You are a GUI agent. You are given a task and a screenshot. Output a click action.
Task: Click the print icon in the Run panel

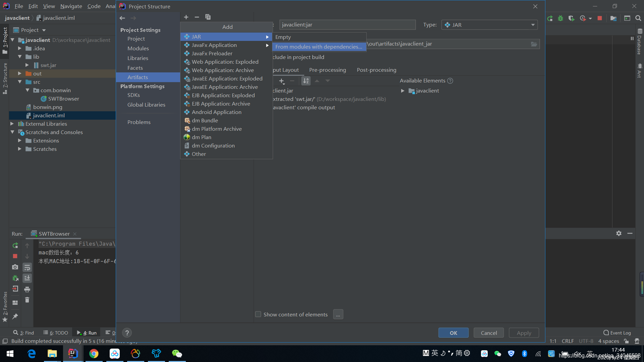[x=27, y=289]
